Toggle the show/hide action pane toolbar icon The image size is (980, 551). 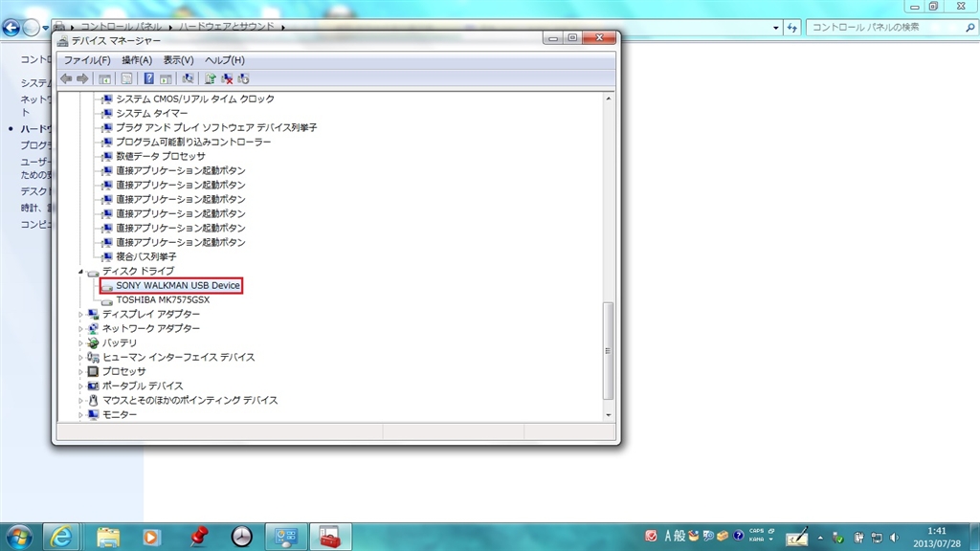tap(166, 78)
